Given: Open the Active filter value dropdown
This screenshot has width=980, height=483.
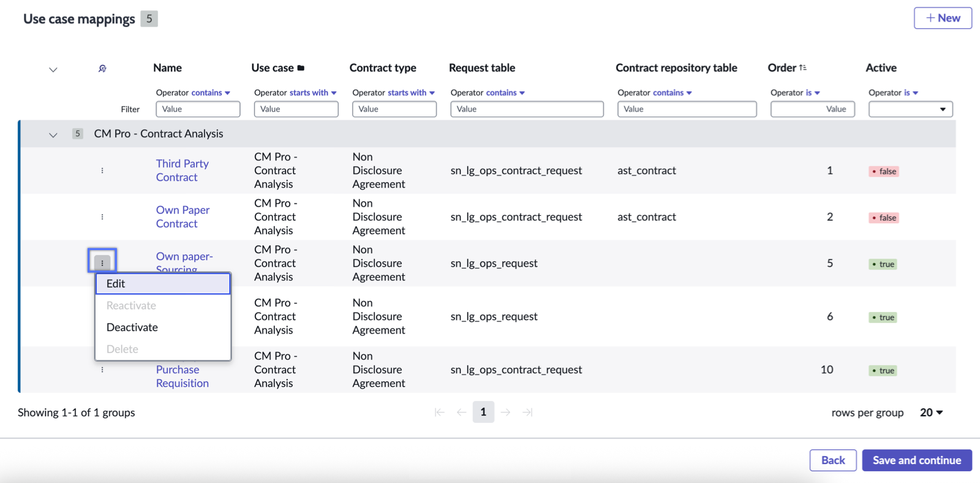Looking at the screenshot, I should [911, 109].
